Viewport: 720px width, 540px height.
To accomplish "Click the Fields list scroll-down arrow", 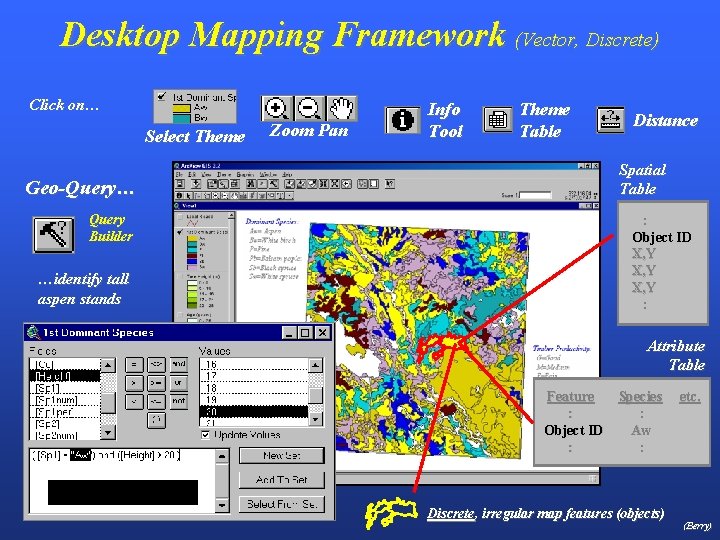I will coord(108,432).
